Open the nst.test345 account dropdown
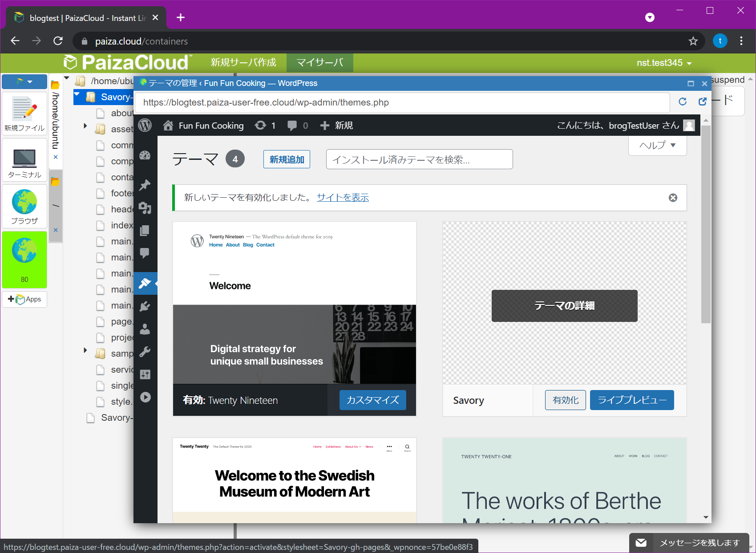The height and width of the screenshot is (553, 756). tap(664, 63)
